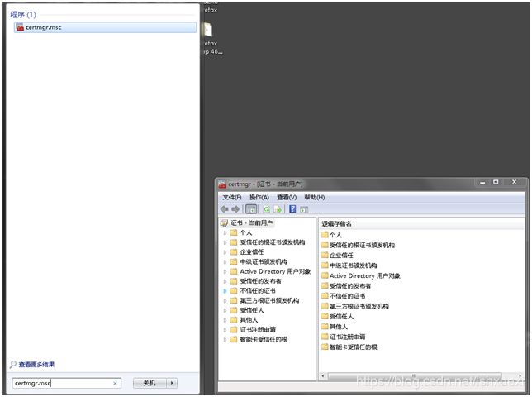Image resolution: width=532 pixels, height=397 pixels.
Task: Select 不信任的证书 label in the left tree
Action: pyautogui.click(x=258, y=291)
